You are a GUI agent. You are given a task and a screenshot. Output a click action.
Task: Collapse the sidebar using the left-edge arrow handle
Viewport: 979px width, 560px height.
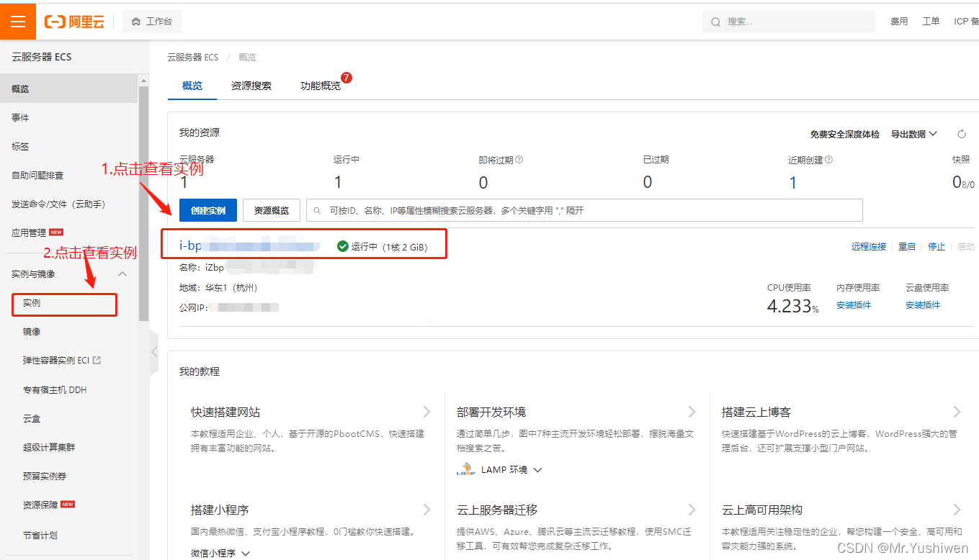(153, 352)
